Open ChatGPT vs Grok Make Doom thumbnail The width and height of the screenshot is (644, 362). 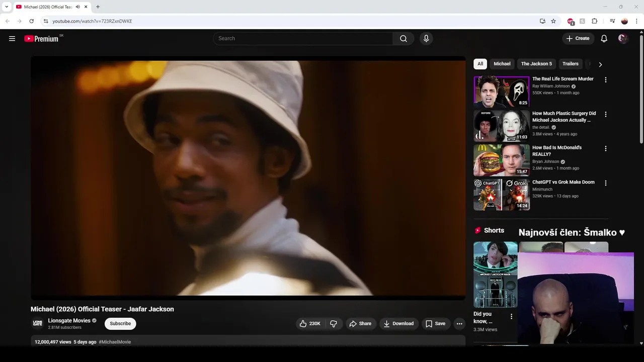click(x=502, y=195)
